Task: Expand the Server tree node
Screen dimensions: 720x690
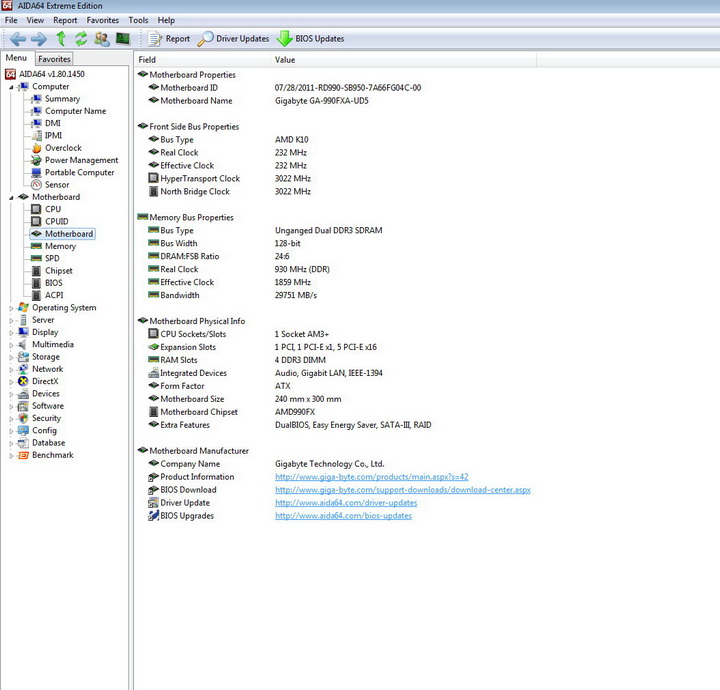Action: [11, 320]
